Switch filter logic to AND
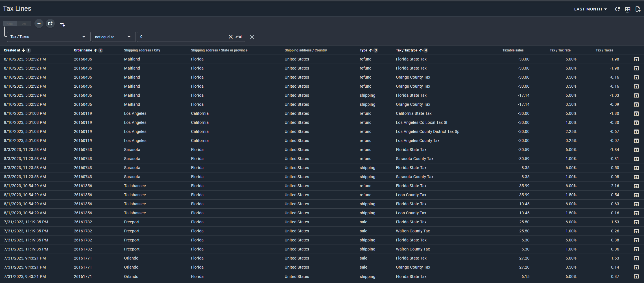644x283 pixels. click(10, 23)
